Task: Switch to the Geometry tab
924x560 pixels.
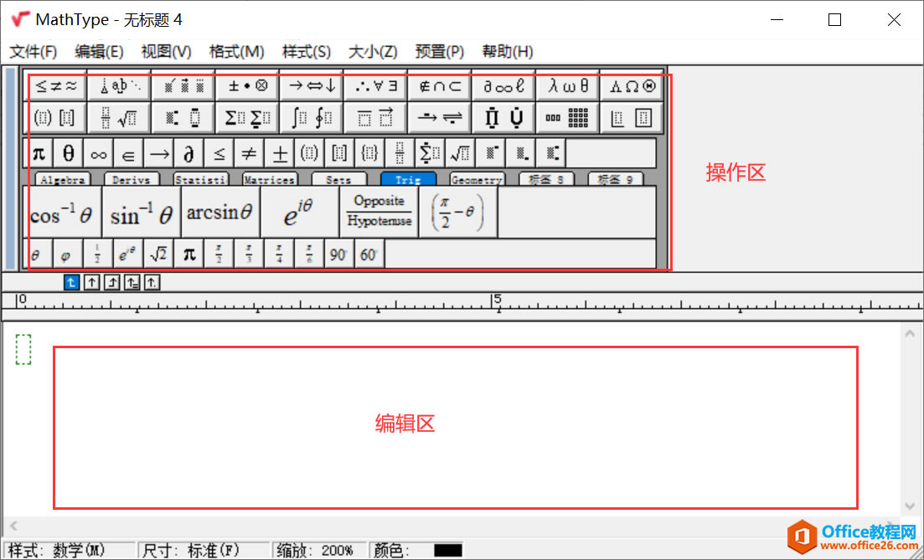Action: (477, 178)
